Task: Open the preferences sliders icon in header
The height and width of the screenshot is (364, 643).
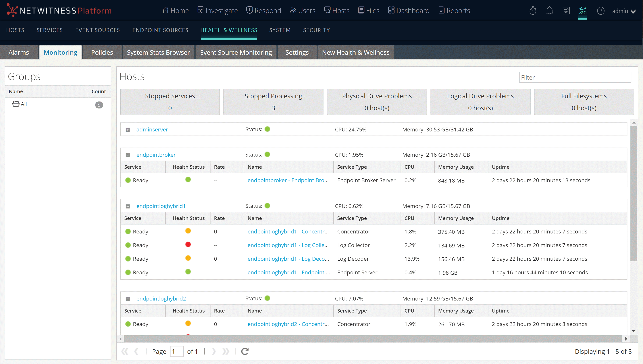Action: (x=566, y=11)
